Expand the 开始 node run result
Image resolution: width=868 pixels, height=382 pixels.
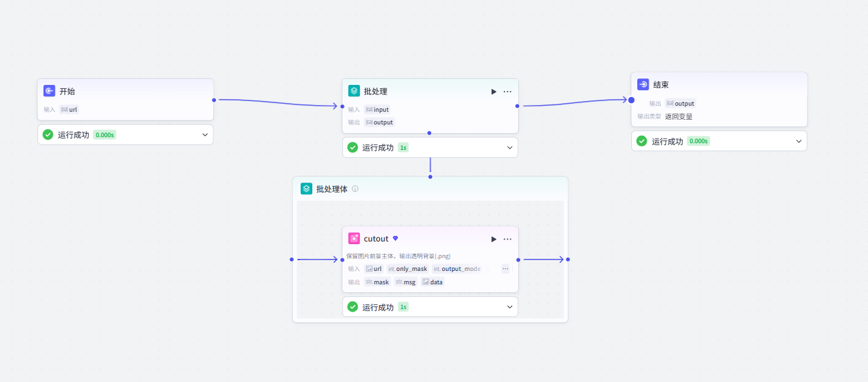coord(205,134)
